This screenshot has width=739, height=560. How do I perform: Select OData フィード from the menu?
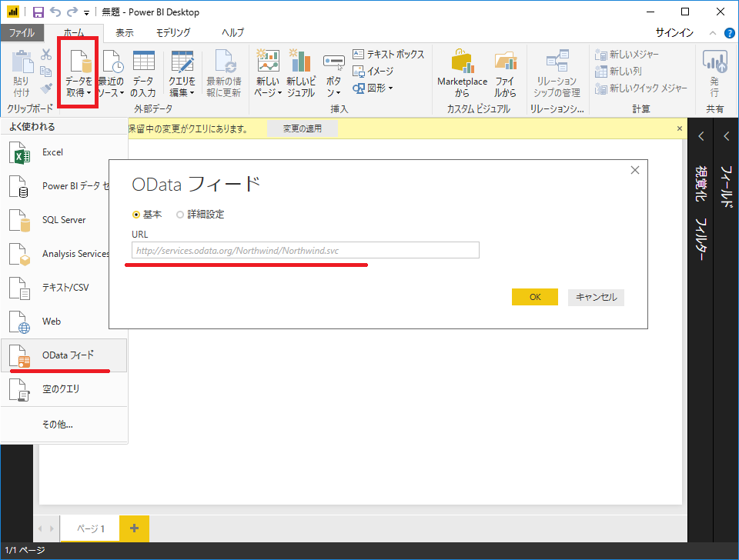[64, 355]
